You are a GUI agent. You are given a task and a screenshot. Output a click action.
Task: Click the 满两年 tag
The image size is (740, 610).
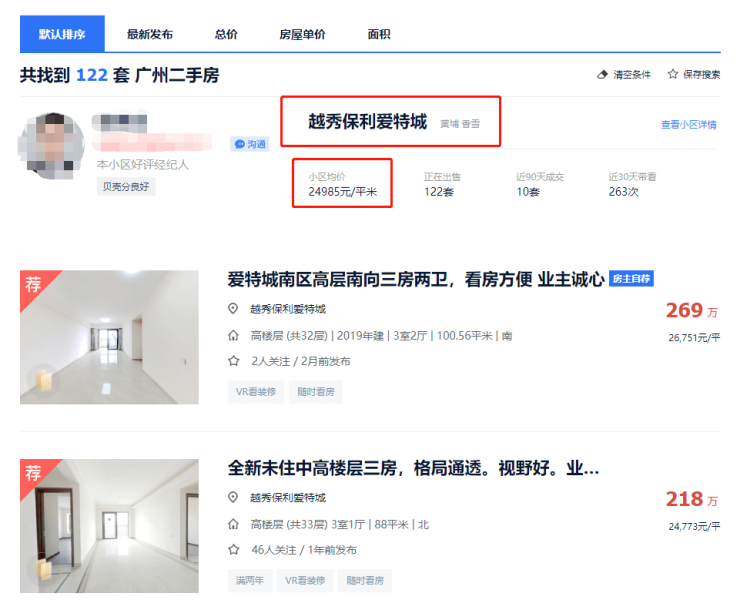point(250,581)
